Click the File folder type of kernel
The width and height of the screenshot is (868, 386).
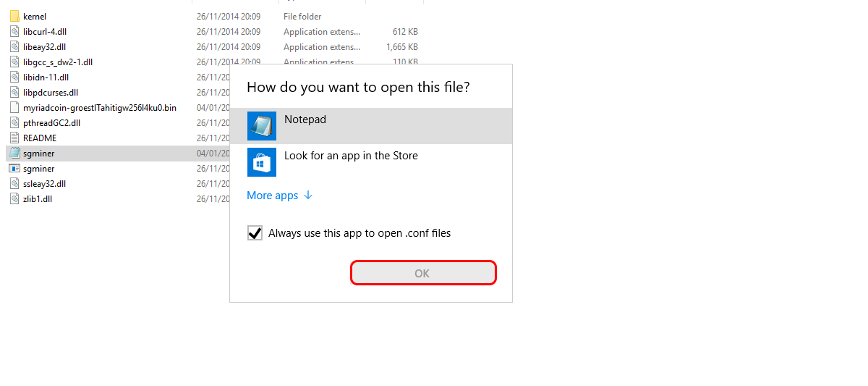coord(302,16)
